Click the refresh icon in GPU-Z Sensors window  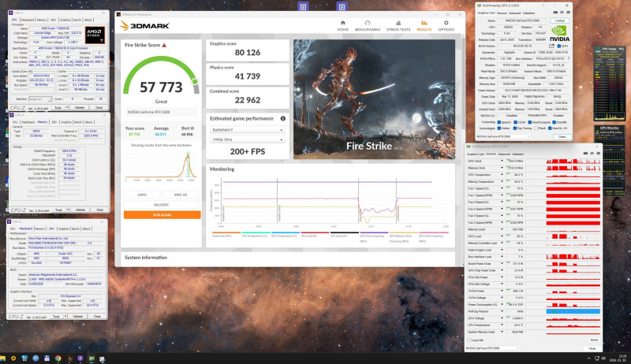click(592, 154)
